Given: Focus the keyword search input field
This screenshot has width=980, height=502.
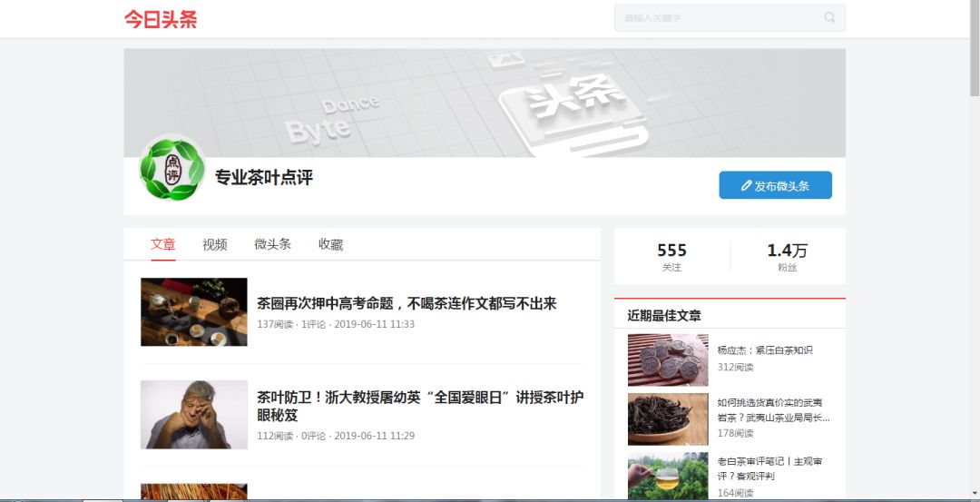Looking at the screenshot, I should (730, 18).
